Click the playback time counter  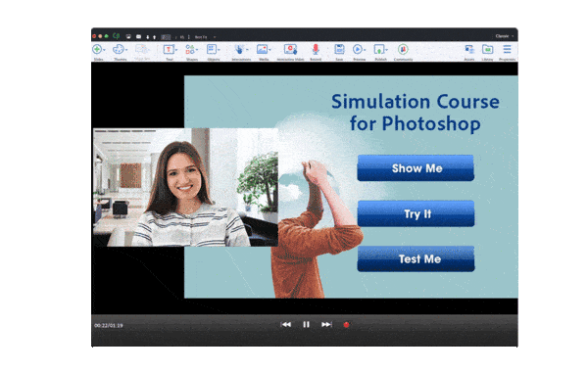point(109,326)
